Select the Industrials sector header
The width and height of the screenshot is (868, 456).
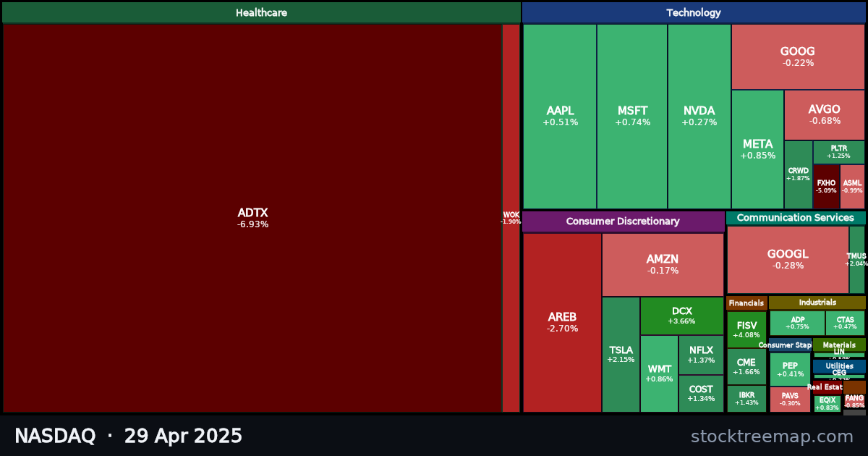[x=817, y=303]
